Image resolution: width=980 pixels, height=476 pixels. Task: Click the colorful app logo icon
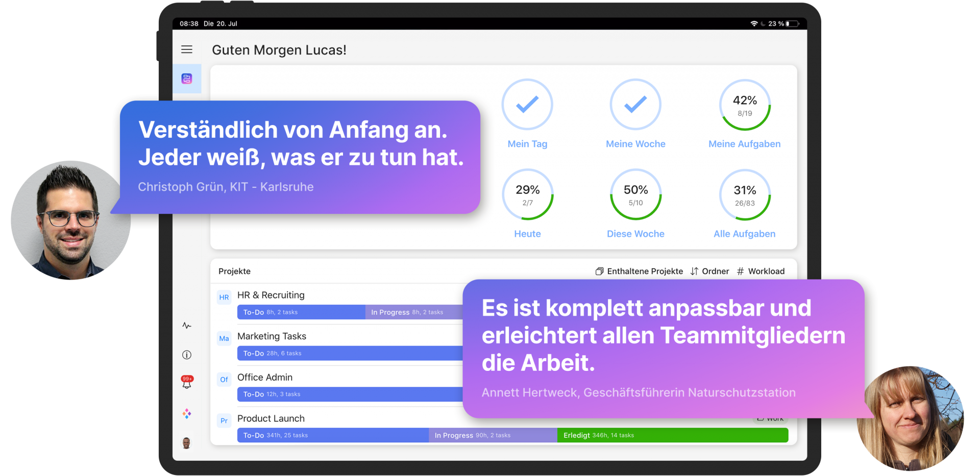187,414
